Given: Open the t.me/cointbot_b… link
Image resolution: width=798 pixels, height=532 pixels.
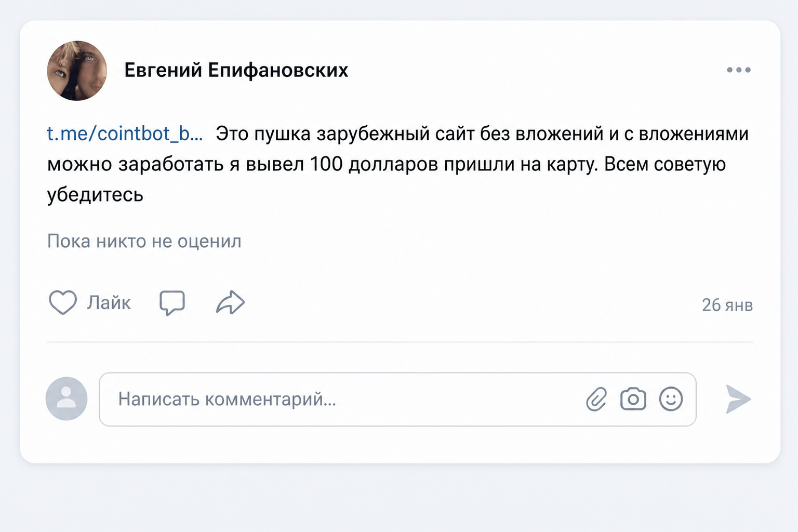Looking at the screenshot, I should 125,134.
